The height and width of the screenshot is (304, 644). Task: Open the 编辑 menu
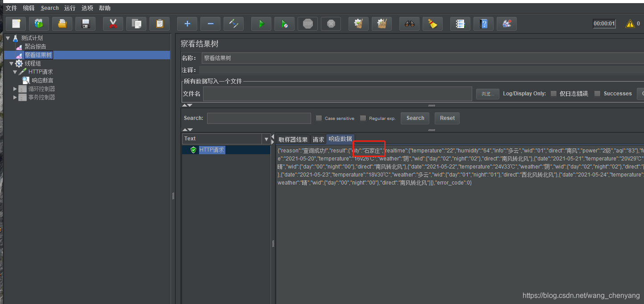click(29, 8)
